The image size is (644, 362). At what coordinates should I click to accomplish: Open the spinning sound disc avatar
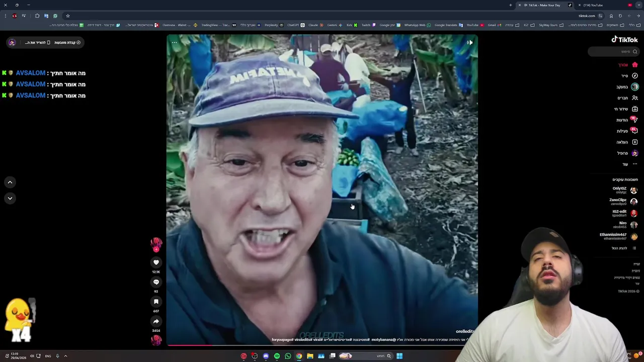coord(156,340)
